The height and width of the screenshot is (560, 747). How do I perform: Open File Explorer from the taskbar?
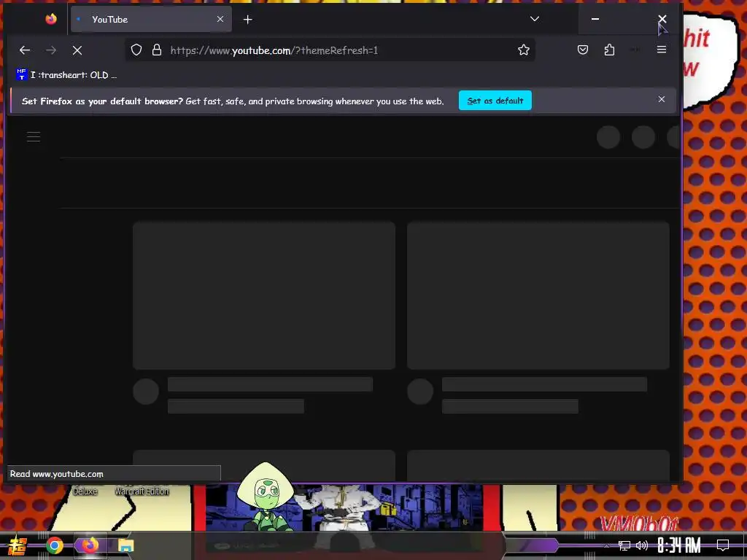click(x=125, y=545)
